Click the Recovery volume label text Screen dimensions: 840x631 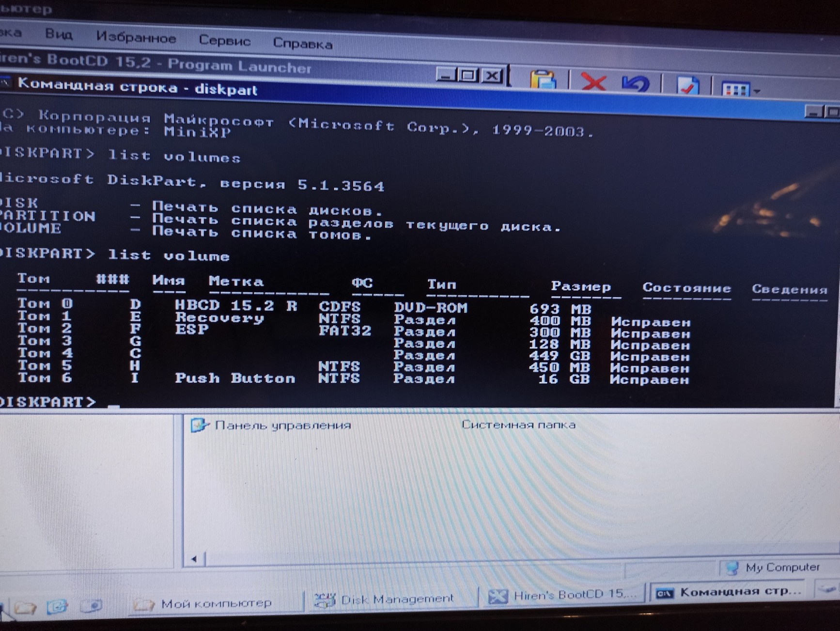click(219, 318)
